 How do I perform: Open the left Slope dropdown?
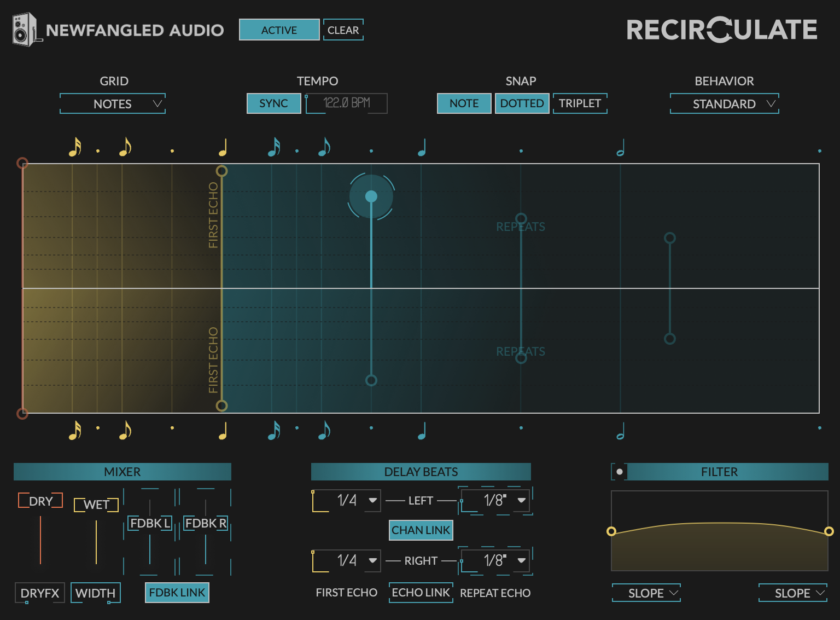646,593
